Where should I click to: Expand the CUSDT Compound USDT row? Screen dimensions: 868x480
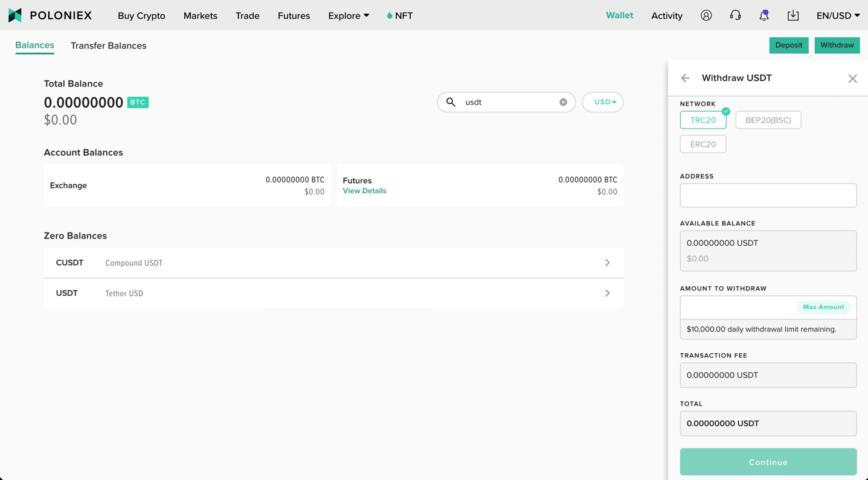coord(333,263)
